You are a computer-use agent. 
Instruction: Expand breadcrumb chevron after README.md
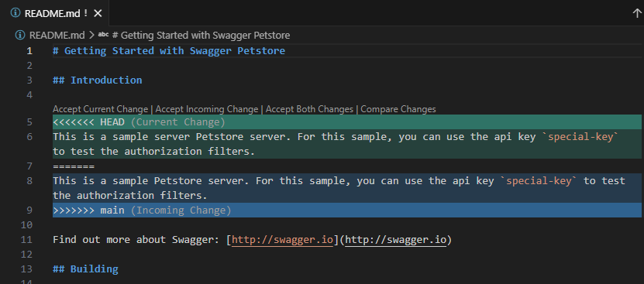(x=91, y=36)
